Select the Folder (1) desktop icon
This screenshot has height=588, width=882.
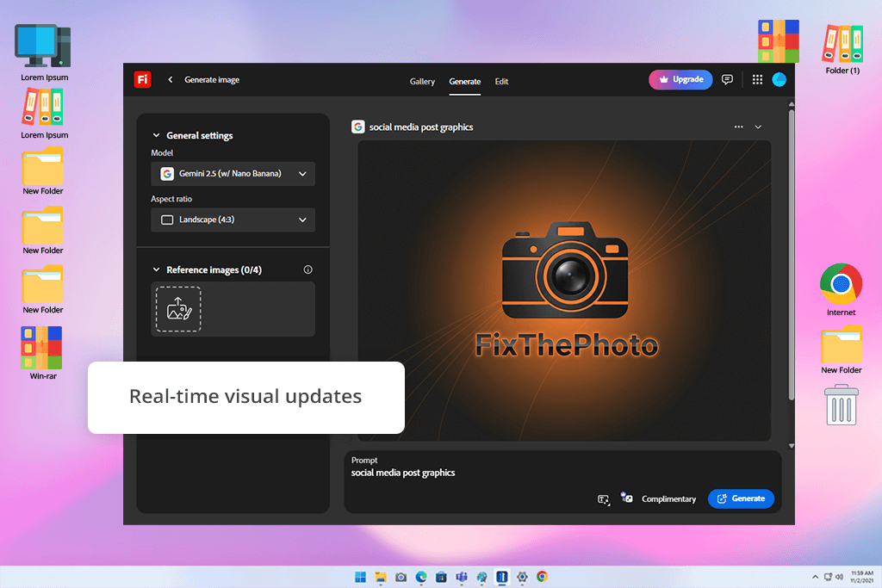point(842,49)
